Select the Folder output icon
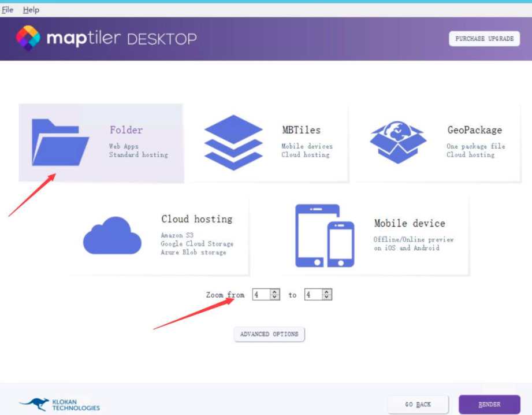Viewport: 532px width, 415px height. tap(61, 142)
